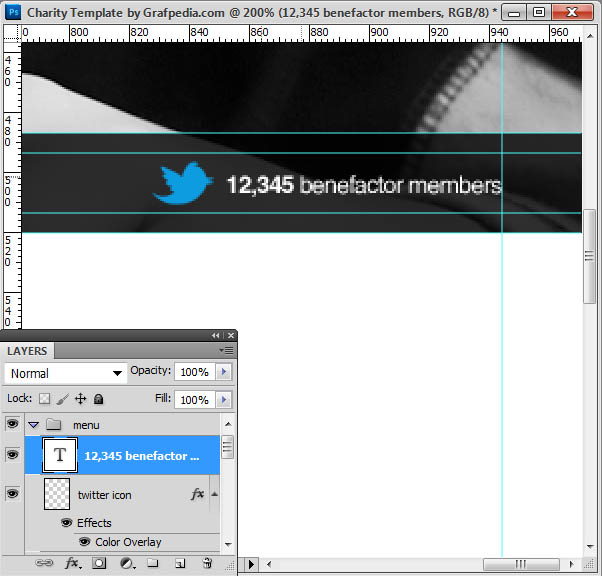
Task: Collapse twitter icon layer effects arrow
Action: [x=215, y=494]
